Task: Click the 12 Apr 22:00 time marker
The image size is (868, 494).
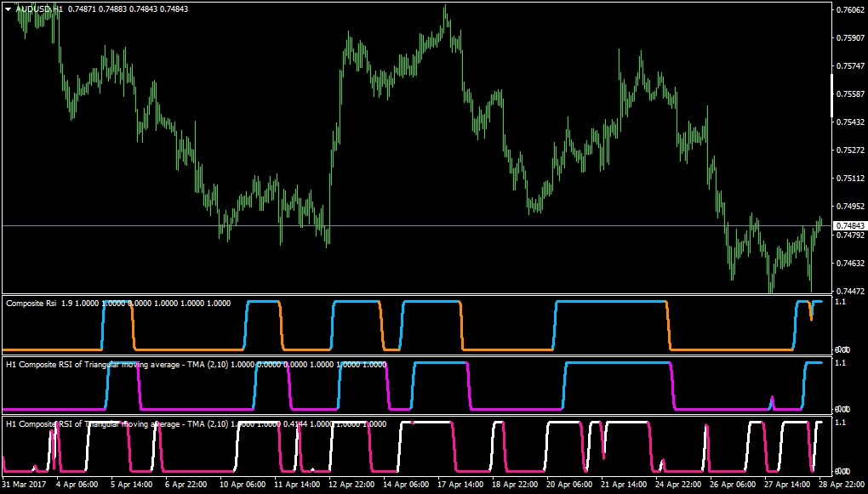Action: [349, 484]
